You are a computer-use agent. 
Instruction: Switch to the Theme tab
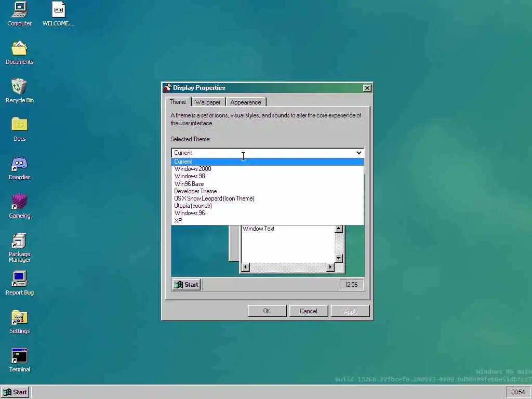click(x=178, y=102)
